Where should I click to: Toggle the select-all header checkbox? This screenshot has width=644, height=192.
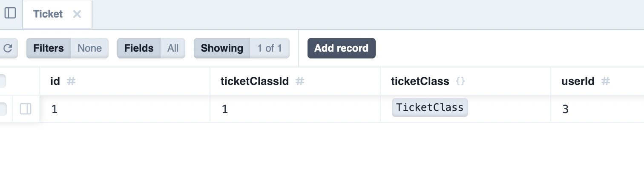tap(2, 81)
